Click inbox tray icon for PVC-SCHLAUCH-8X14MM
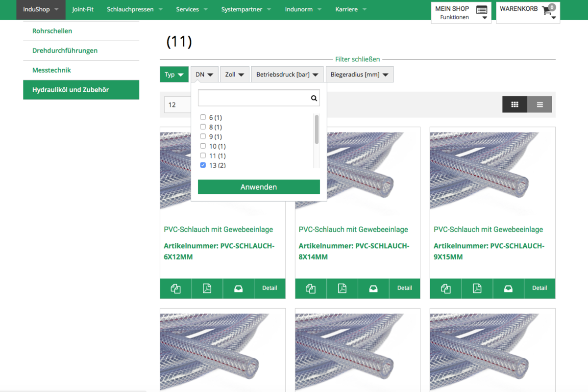Viewport: 588px width, 392px height. pyautogui.click(x=373, y=288)
